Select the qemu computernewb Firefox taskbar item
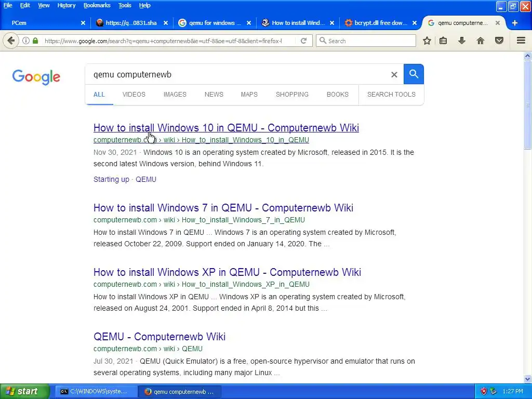Viewport: 532px width, 399px height. pos(180,392)
